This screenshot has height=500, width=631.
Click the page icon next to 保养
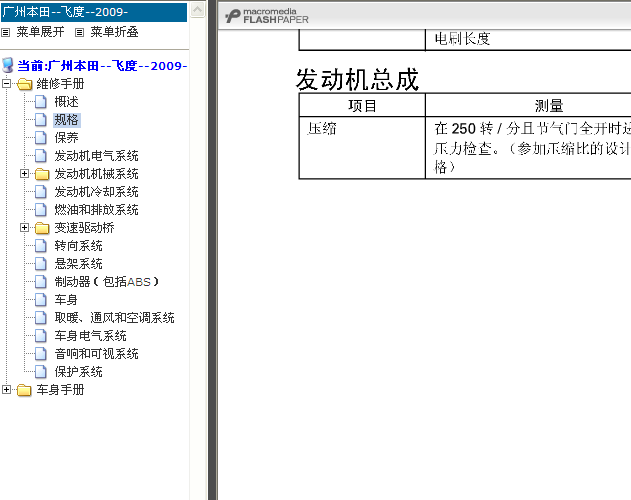tap(41, 138)
